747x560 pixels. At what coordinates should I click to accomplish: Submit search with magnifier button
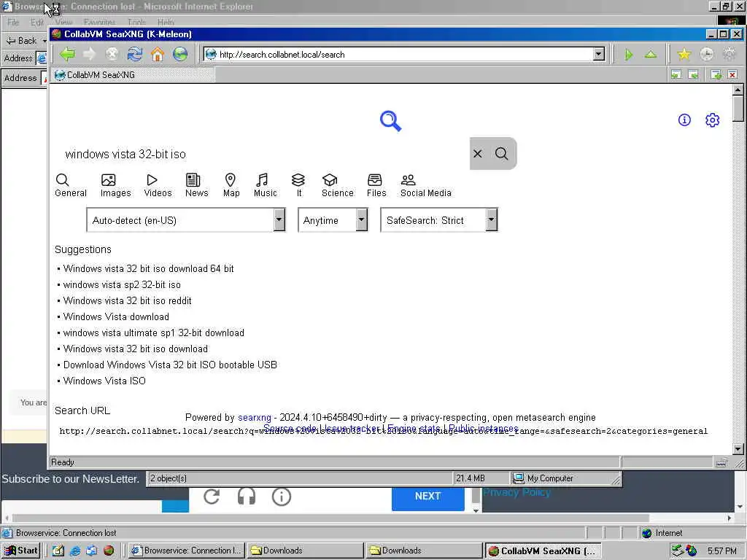tap(501, 153)
